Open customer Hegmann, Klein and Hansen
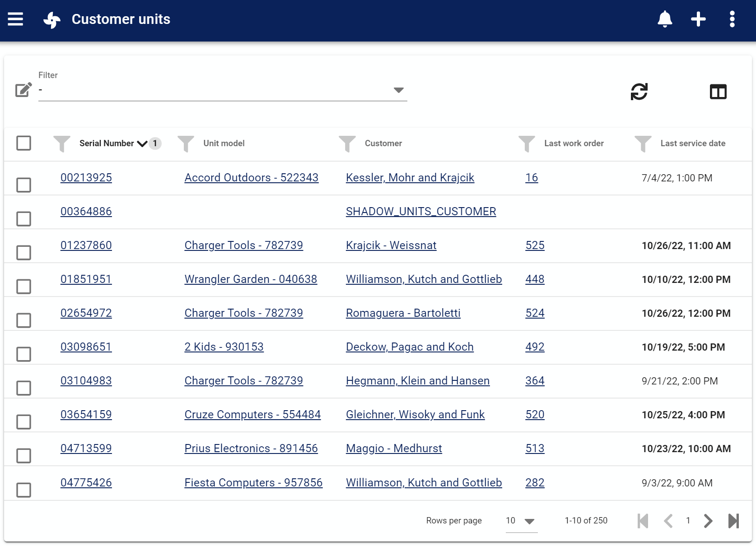Image resolution: width=756 pixels, height=546 pixels. (418, 380)
